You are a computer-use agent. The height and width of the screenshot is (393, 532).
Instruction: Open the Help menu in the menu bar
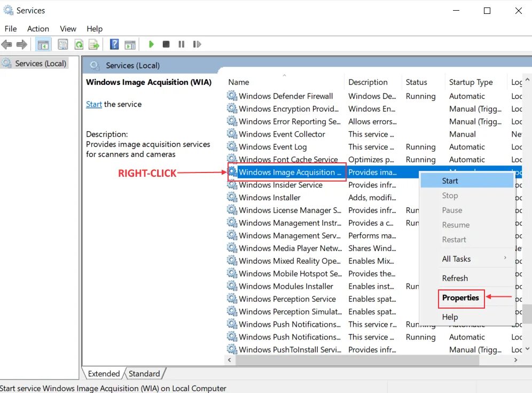95,29
